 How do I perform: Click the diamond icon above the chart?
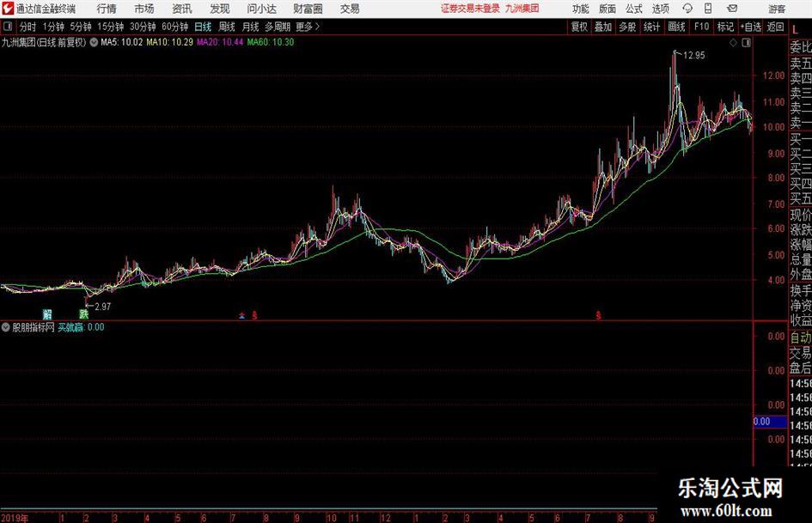tap(733, 43)
